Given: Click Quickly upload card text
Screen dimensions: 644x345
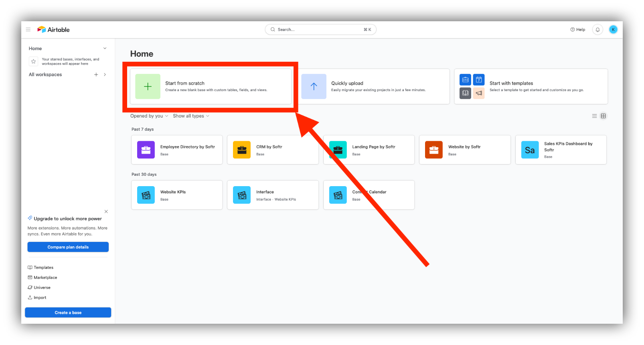Looking at the screenshot, I should [347, 83].
